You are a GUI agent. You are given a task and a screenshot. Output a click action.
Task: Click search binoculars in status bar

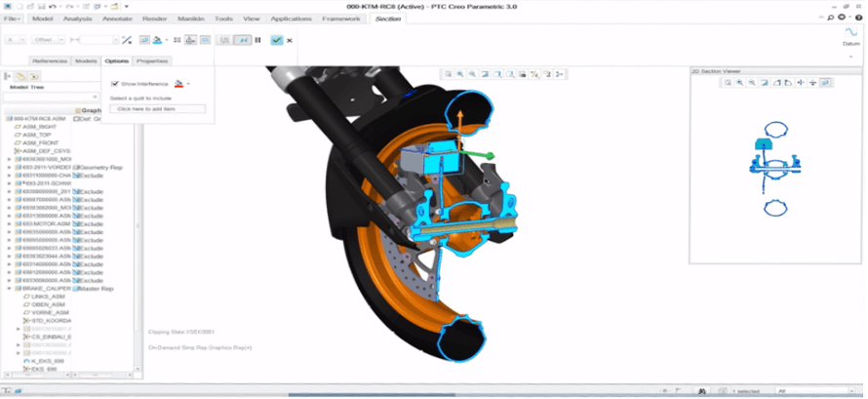(702, 391)
